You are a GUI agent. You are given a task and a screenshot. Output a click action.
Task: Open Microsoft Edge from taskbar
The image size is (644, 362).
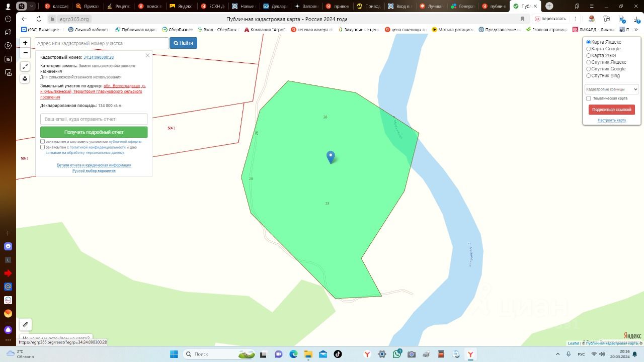click(x=293, y=354)
